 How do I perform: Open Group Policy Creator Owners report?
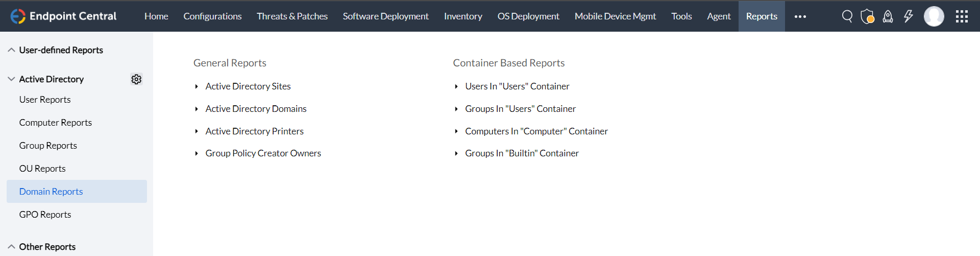coord(263,153)
